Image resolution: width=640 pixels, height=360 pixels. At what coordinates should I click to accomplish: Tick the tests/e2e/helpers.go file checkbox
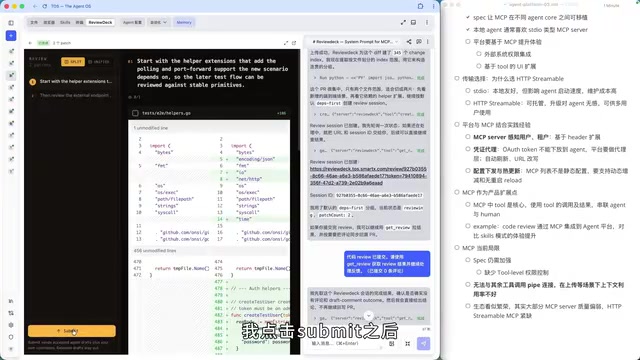(x=135, y=113)
